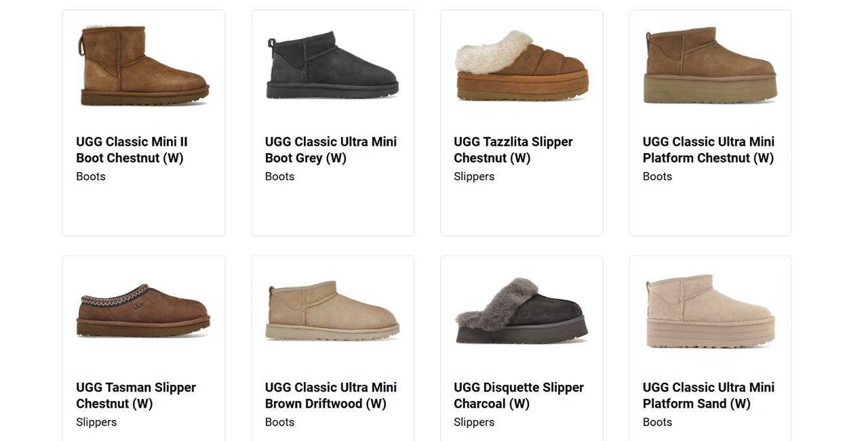Screen dimensions: 868x441
Task: Click the UGG Classic Mini II Chestnut boot image
Action: [143, 66]
